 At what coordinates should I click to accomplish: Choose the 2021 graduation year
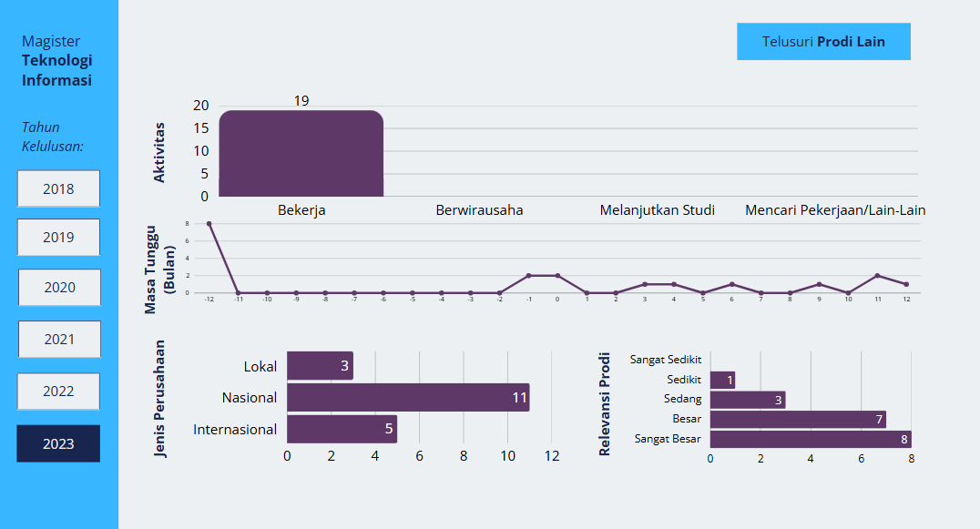59,339
